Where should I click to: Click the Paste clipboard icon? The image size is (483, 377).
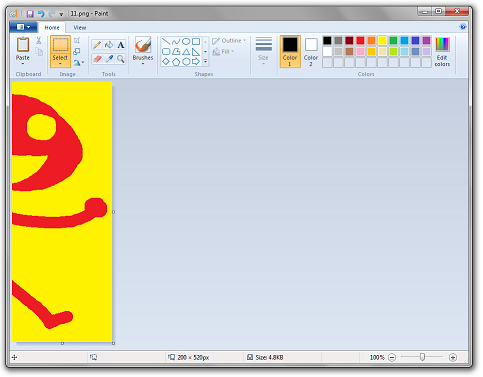point(23,45)
